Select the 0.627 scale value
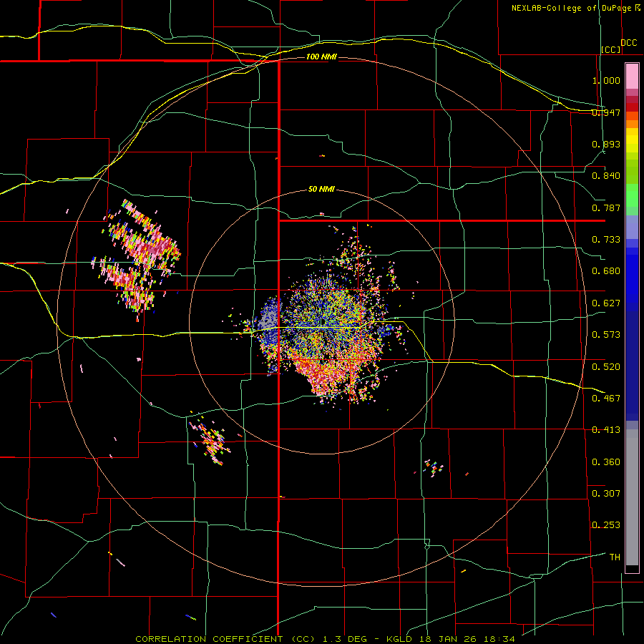This screenshot has height=644, width=644. 606,303
